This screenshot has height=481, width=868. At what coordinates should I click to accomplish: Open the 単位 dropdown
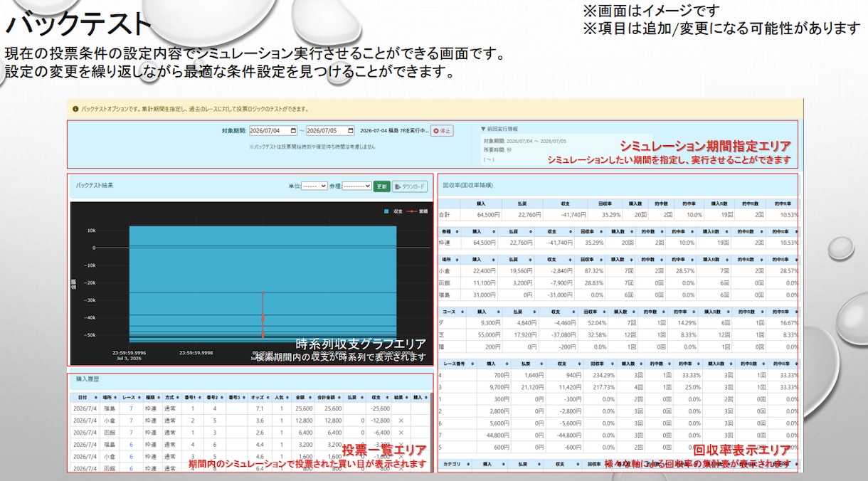tap(314, 186)
